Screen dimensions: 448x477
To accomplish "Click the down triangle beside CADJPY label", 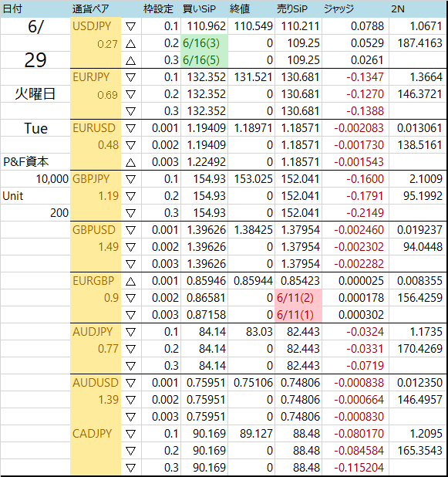I will tap(130, 434).
